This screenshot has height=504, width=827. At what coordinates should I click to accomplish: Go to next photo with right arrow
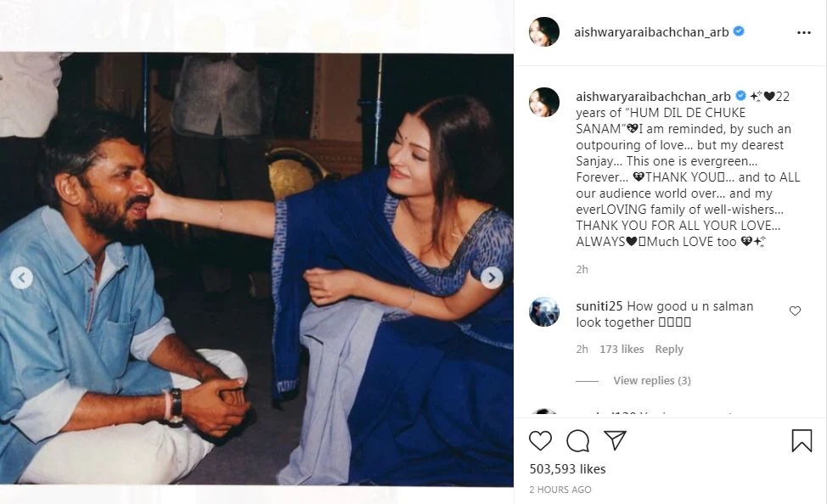coord(492,277)
